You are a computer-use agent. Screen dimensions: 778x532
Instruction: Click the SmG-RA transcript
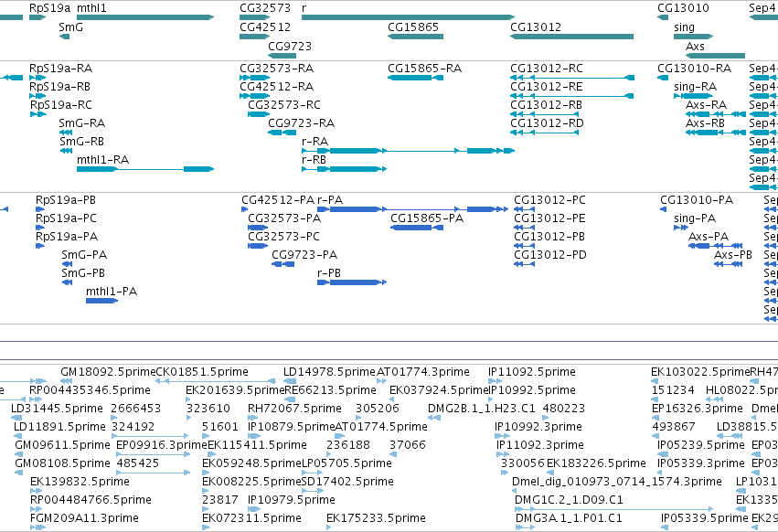pyautogui.click(x=66, y=133)
